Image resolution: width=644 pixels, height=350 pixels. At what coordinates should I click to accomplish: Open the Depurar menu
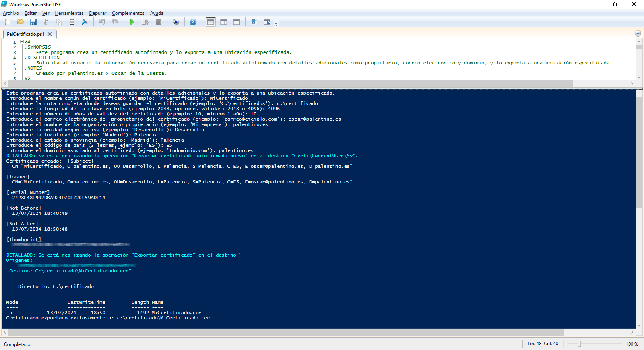tap(97, 13)
